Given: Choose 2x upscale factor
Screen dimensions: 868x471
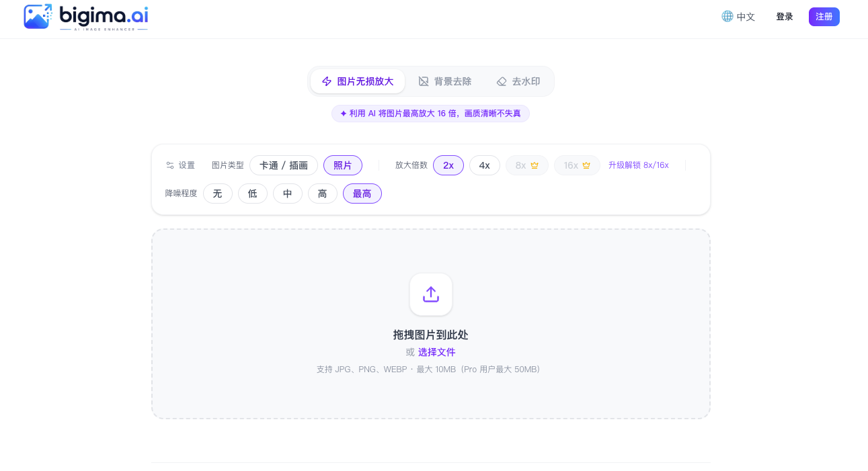Looking at the screenshot, I should coord(448,165).
